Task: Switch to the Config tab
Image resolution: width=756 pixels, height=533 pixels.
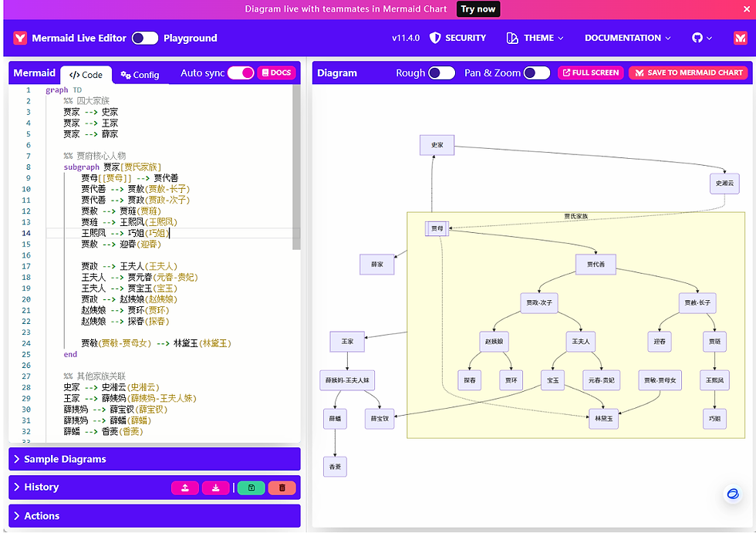Action: point(140,75)
